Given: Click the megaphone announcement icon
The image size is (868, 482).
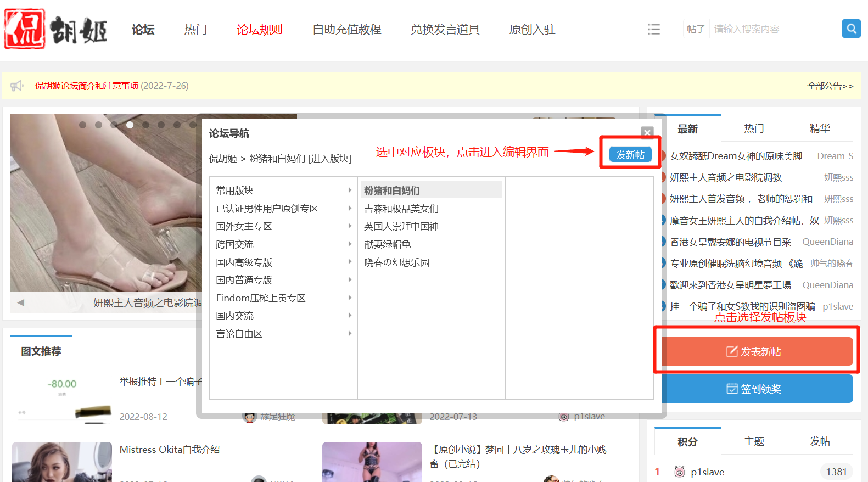Looking at the screenshot, I should point(17,86).
